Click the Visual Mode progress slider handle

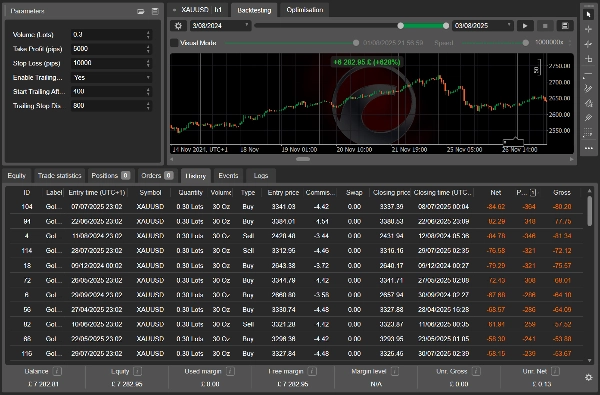[x=356, y=43]
